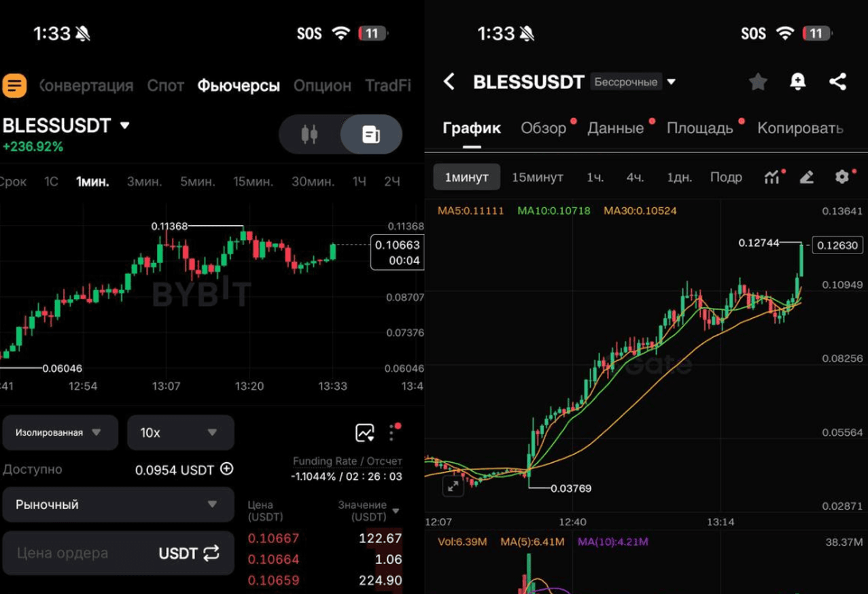Select the drawing pencil tool
The image size is (868, 594).
click(806, 177)
